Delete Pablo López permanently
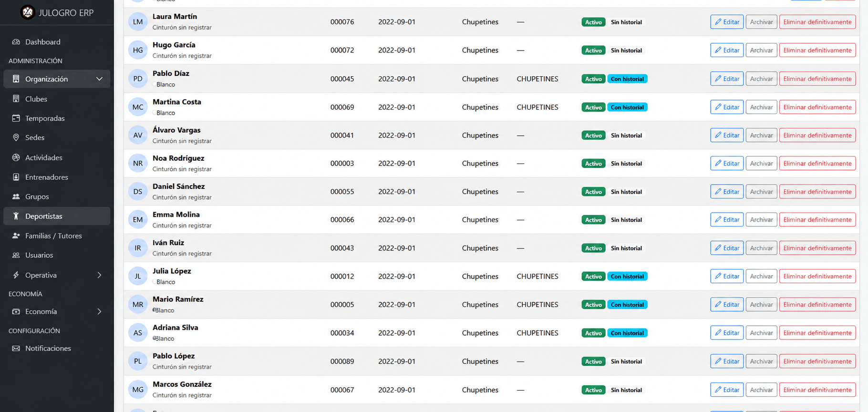868x412 pixels. point(817,361)
